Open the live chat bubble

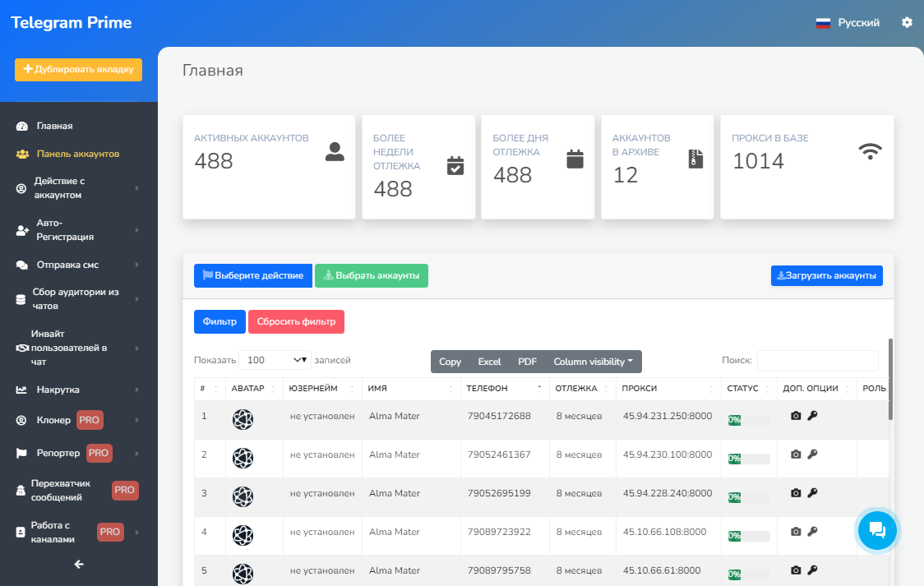coord(876,530)
